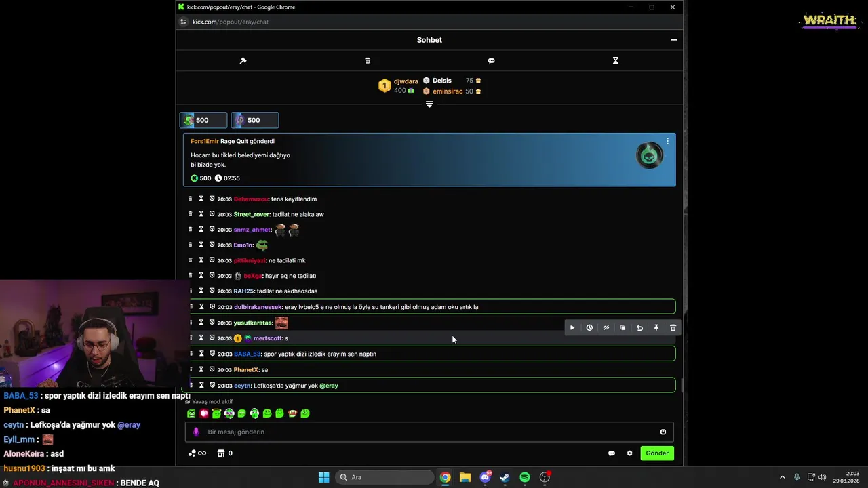
Task: Open chat bubble icon beside settings gear
Action: pyautogui.click(x=612, y=453)
